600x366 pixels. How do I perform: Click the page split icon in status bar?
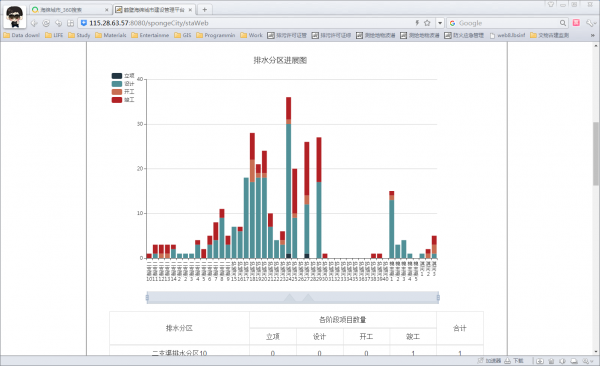[x=540, y=361]
